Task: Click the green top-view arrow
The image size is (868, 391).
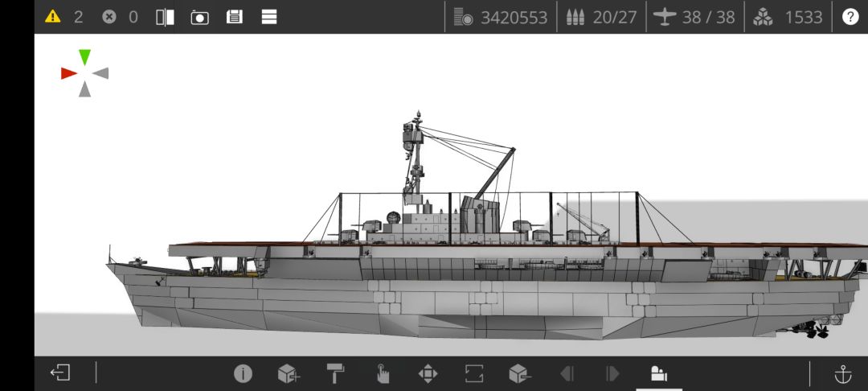Action: (84, 57)
